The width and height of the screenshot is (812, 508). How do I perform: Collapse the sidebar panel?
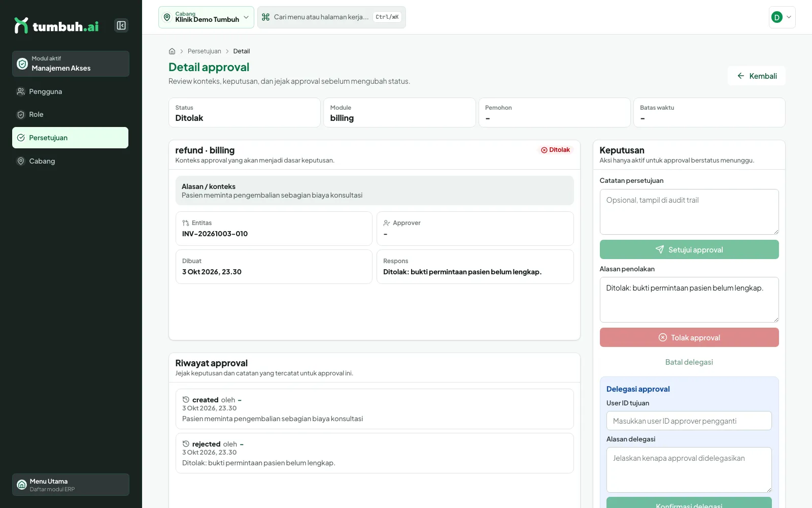(121, 25)
